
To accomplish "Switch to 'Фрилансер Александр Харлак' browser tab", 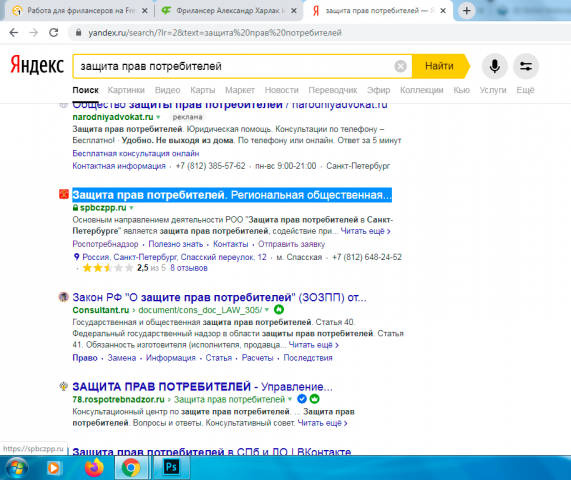I will pyautogui.click(x=229, y=11).
